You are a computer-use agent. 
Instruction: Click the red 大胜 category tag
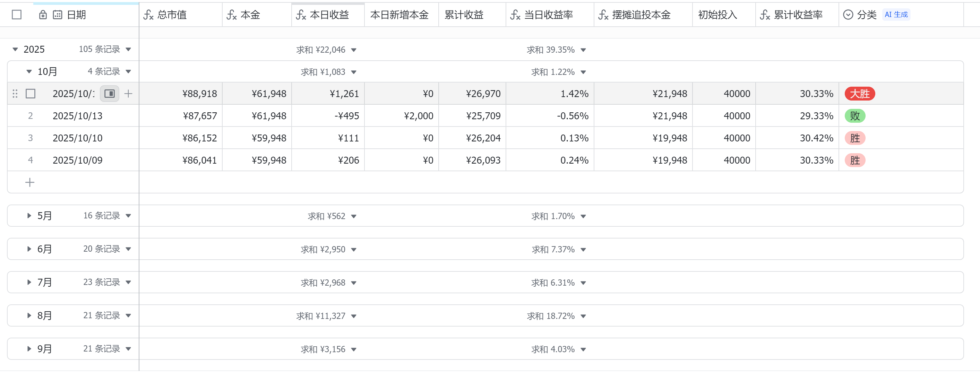[859, 94]
